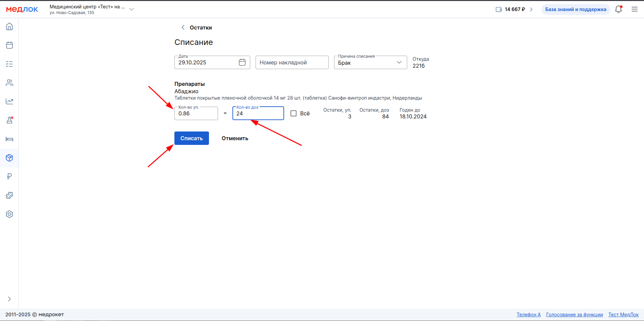Open the task checklist sidebar icon
The width and height of the screenshot is (644, 321).
pyautogui.click(x=9, y=64)
